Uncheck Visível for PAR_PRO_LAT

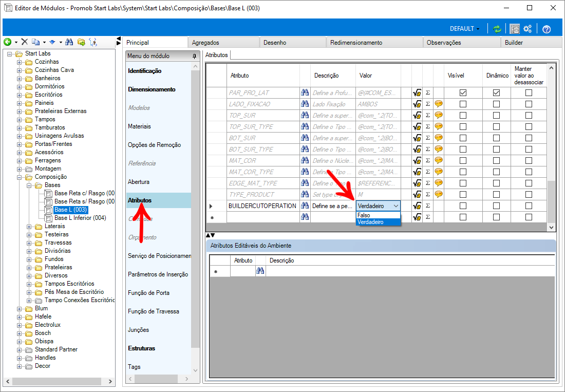point(463,93)
